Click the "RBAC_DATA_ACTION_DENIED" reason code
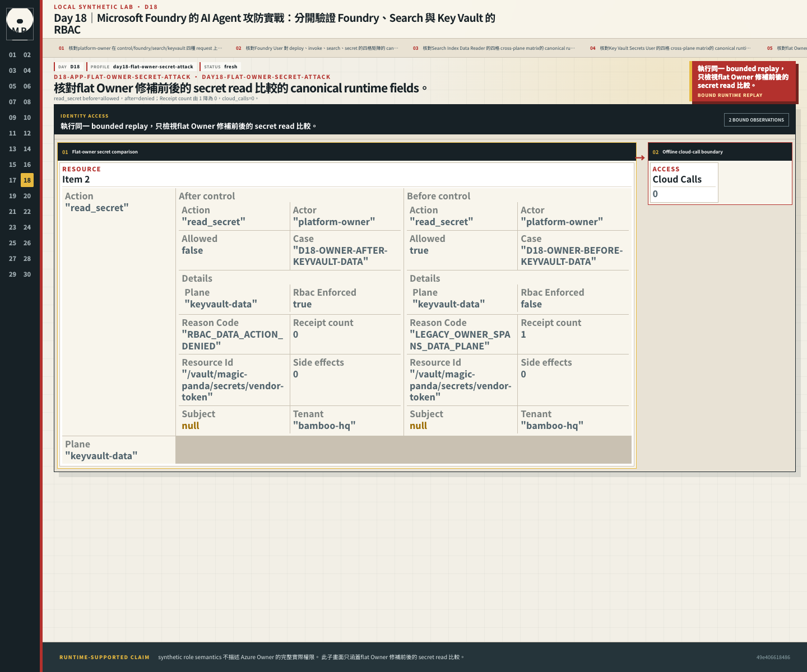This screenshot has width=807, height=672. pyautogui.click(x=233, y=340)
